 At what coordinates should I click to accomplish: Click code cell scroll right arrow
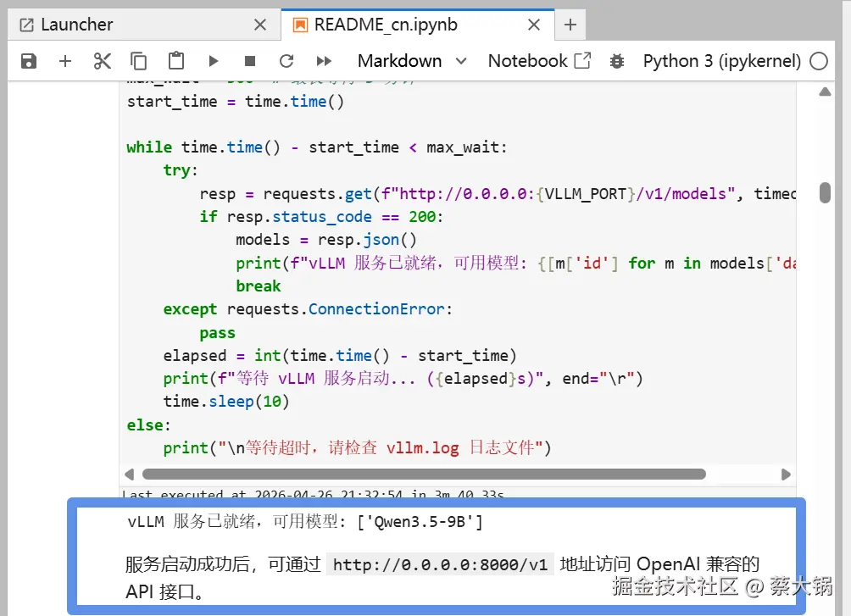(786, 474)
